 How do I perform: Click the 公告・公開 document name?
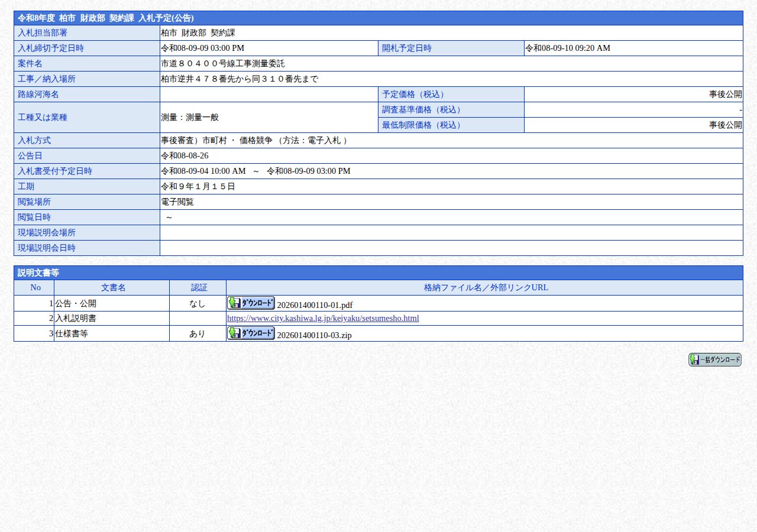click(x=76, y=303)
